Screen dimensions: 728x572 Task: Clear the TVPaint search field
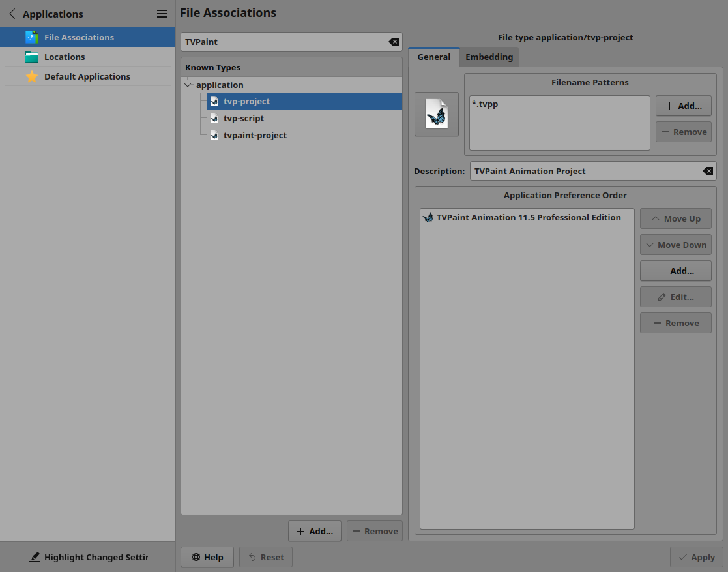394,42
